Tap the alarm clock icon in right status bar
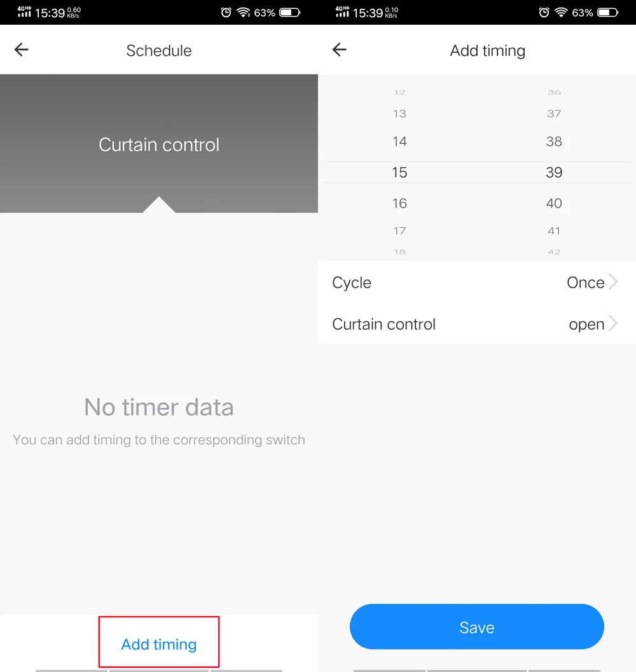Screen dimensions: 636x672 pyautogui.click(x=544, y=13)
